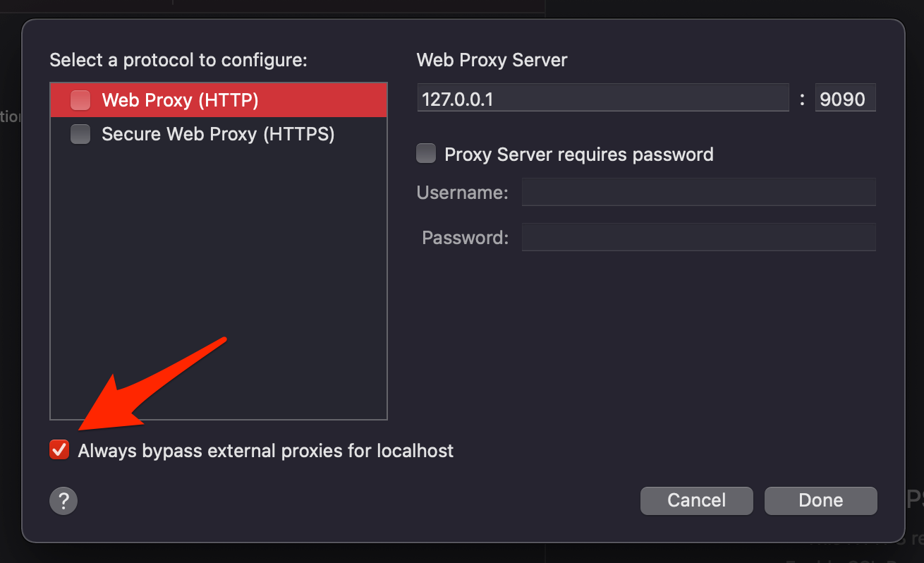
Task: Open proxy settings help via the ? button
Action: click(x=63, y=501)
